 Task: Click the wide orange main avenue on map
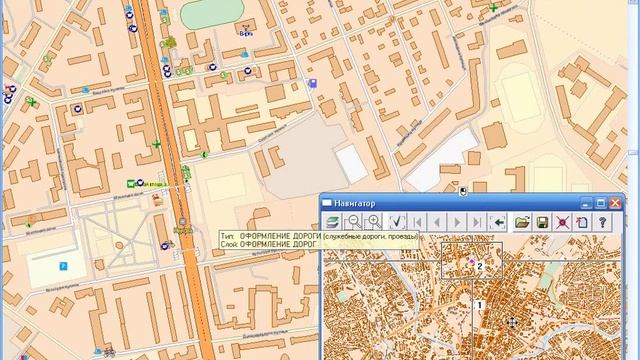coord(173,180)
